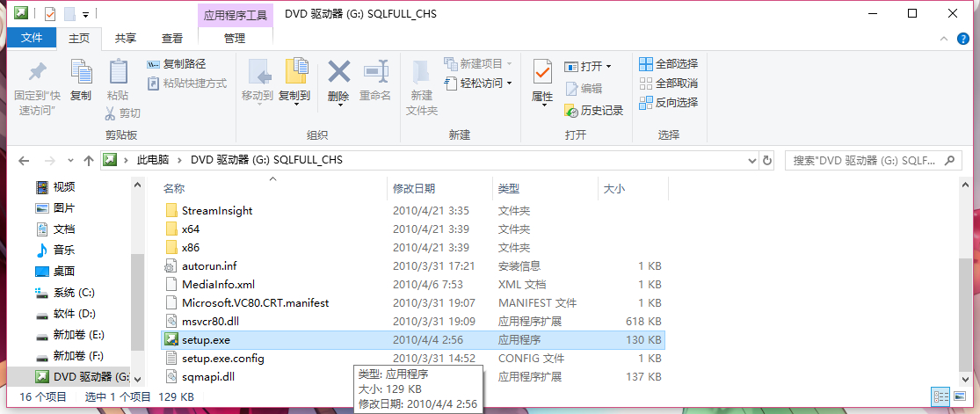Click the New folder (新建文件夹) icon
This screenshot has height=414, width=980.
[421, 74]
